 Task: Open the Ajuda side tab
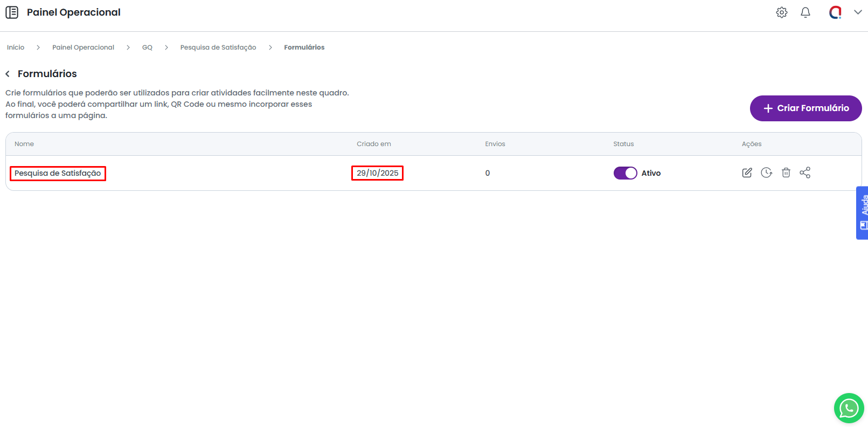pos(862,212)
